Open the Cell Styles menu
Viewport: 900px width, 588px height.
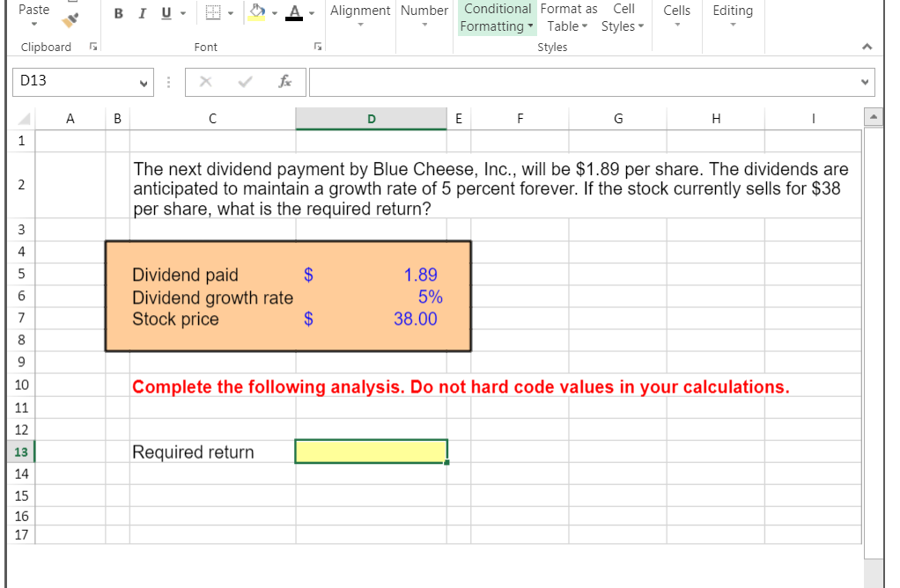point(622,18)
